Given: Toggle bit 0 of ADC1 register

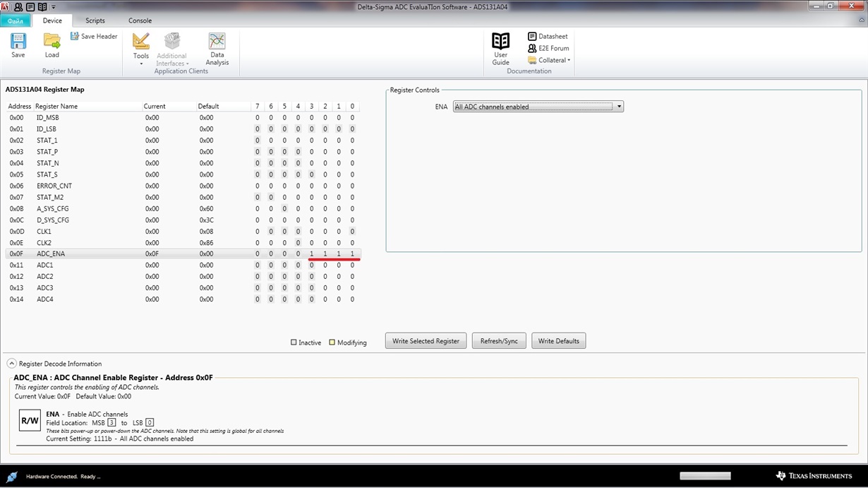Looking at the screenshot, I should tap(352, 266).
